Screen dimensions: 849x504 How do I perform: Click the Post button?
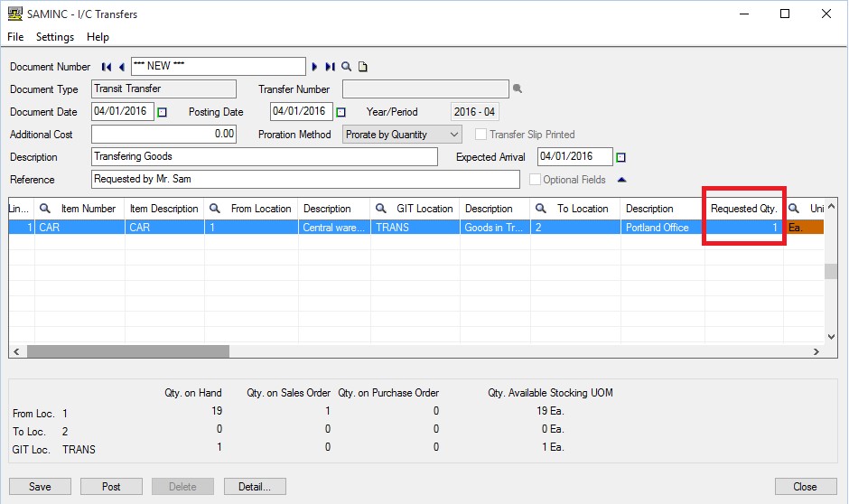(111, 487)
